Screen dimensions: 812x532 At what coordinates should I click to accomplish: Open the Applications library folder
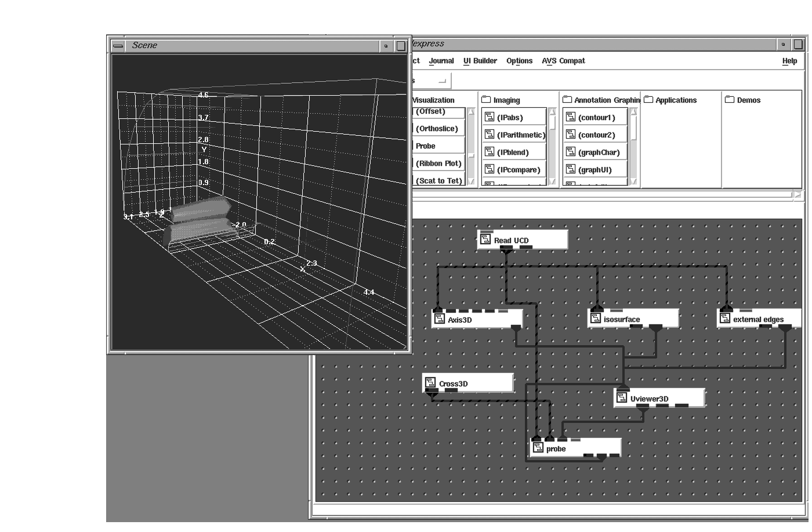[x=648, y=100]
